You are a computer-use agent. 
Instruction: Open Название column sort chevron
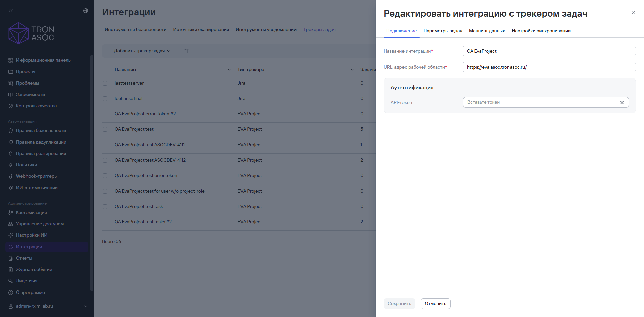[x=229, y=70]
